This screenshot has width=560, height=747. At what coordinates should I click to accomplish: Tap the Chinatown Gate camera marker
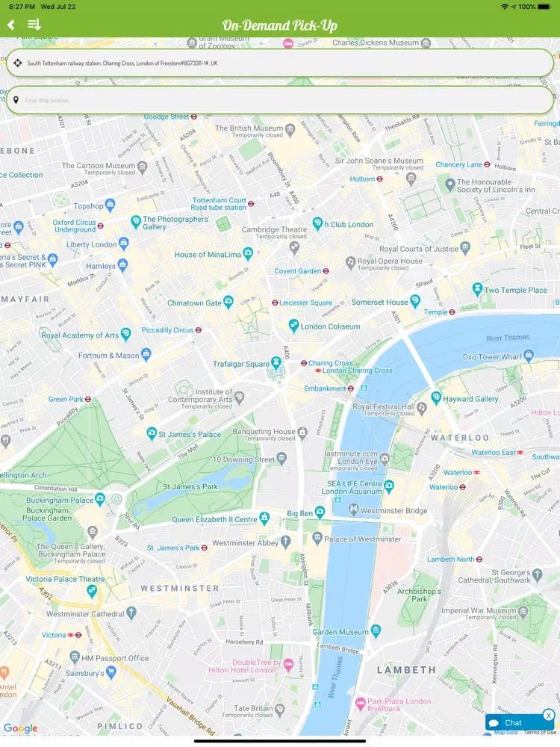coord(228,302)
